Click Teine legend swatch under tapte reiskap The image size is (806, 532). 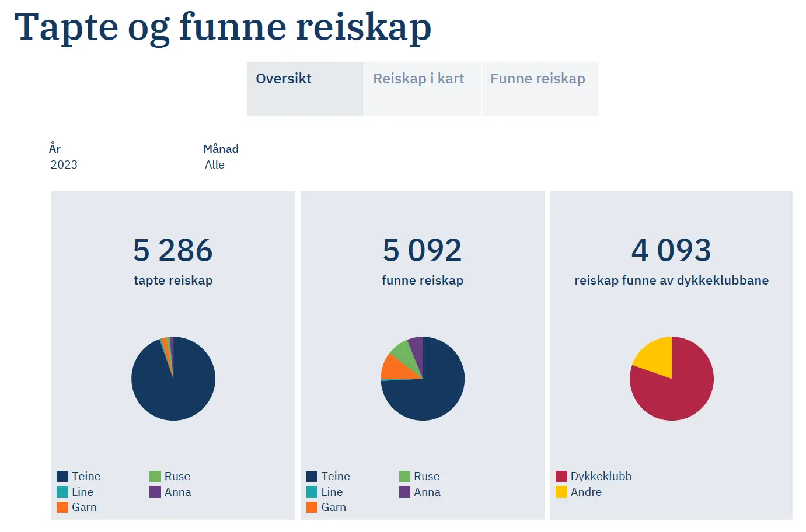click(x=62, y=477)
